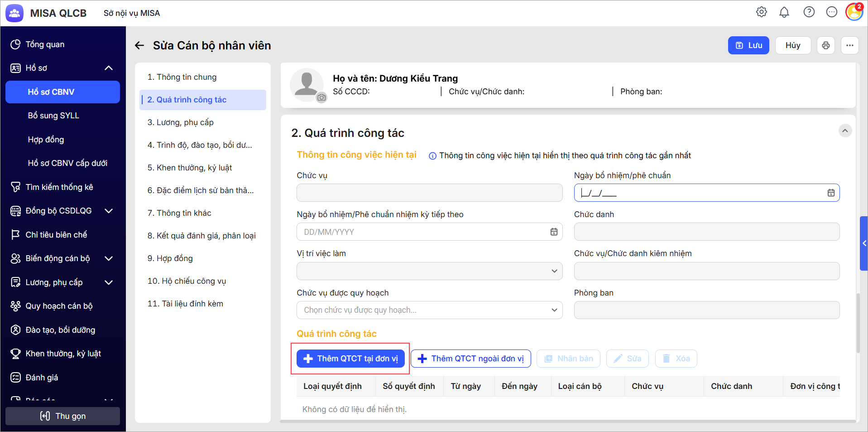Click the camera icon on profile avatar
Viewport: 868px width, 432px height.
(321, 97)
